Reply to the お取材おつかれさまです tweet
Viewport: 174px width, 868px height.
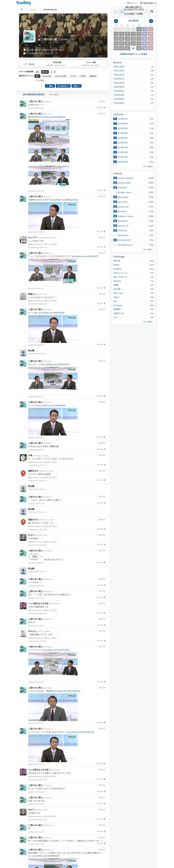click(98, 231)
